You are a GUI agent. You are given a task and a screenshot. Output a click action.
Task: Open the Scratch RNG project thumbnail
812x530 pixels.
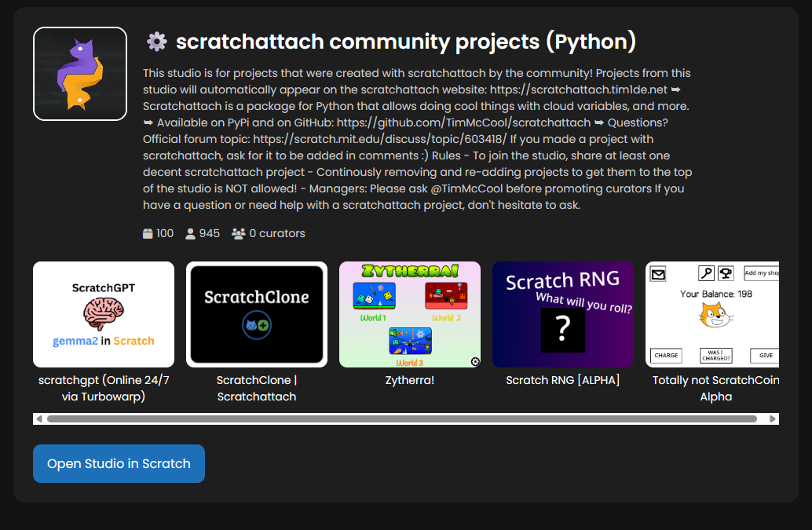[x=563, y=314]
